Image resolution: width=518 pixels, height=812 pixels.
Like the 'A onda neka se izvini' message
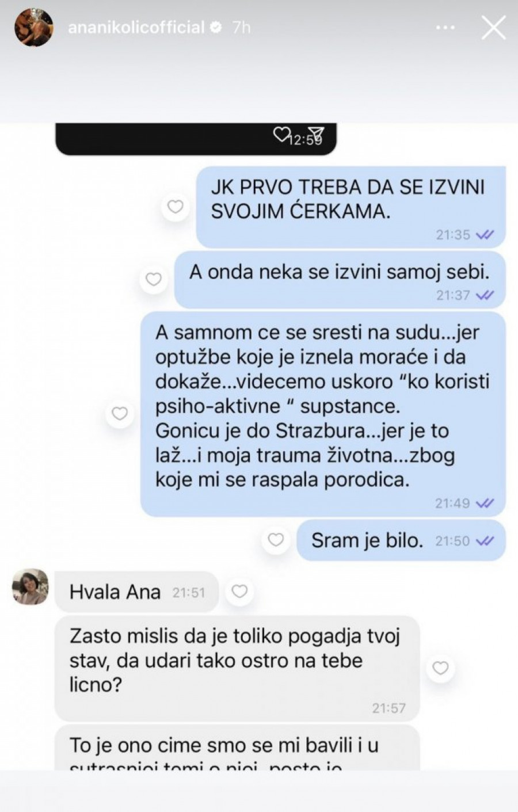tap(153, 279)
